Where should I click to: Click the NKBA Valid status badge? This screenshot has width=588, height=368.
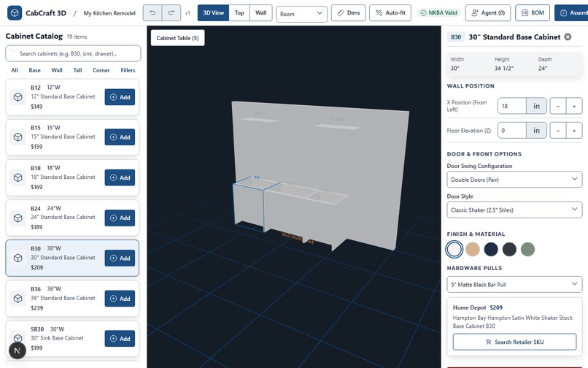(438, 12)
